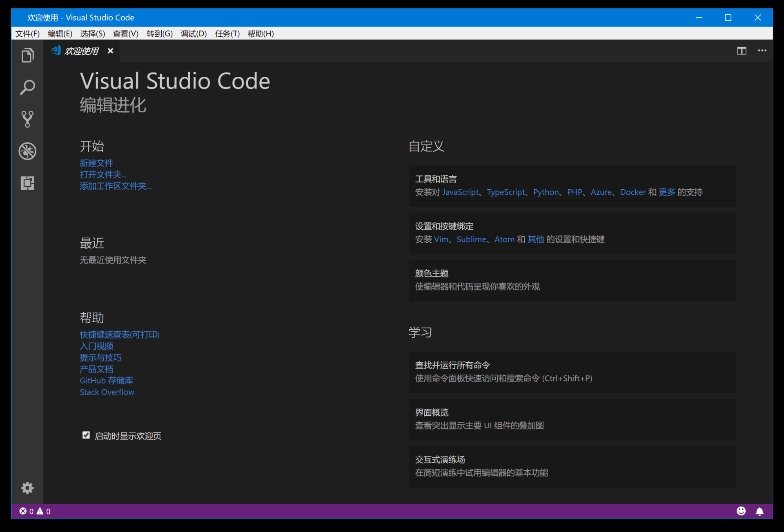Click the 新建文件 link
This screenshot has height=532, width=784.
(96, 163)
